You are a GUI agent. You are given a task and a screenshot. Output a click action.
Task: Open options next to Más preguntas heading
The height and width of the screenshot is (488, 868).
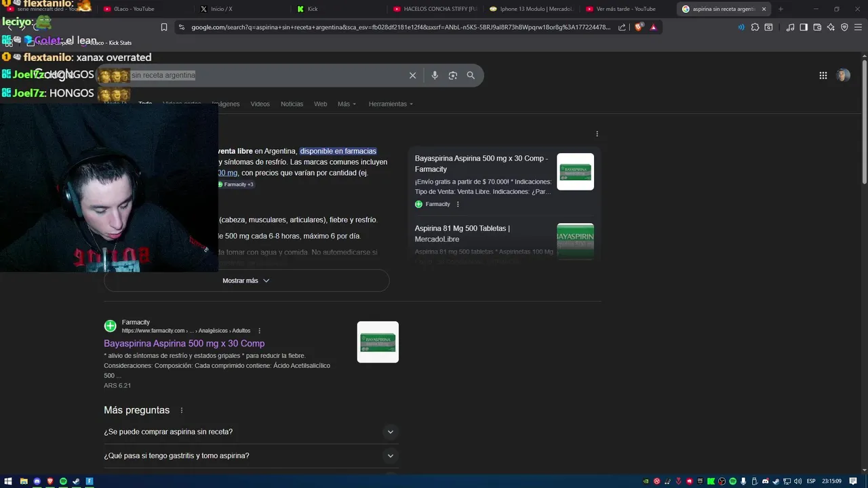point(181,411)
